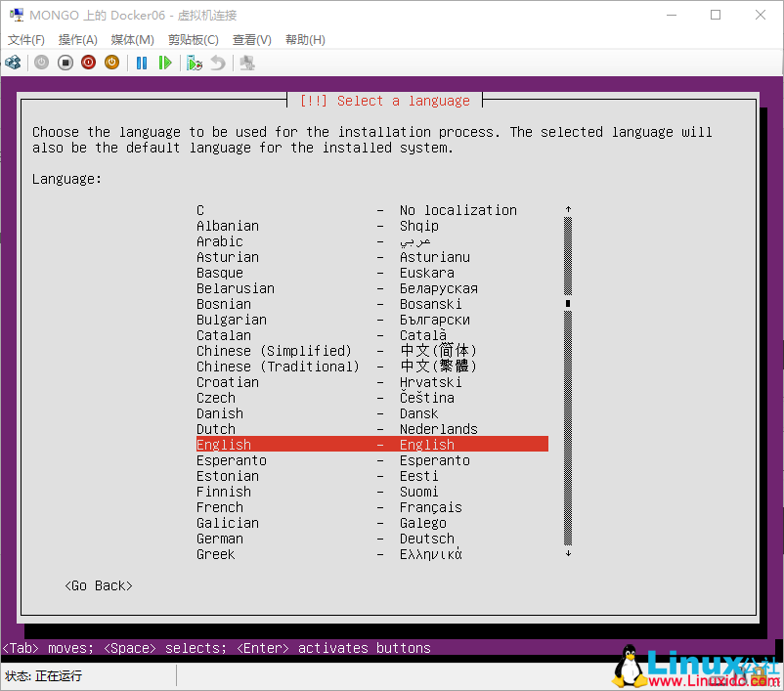Click the scrollbar down arrow
The height and width of the screenshot is (691, 784).
tap(568, 553)
